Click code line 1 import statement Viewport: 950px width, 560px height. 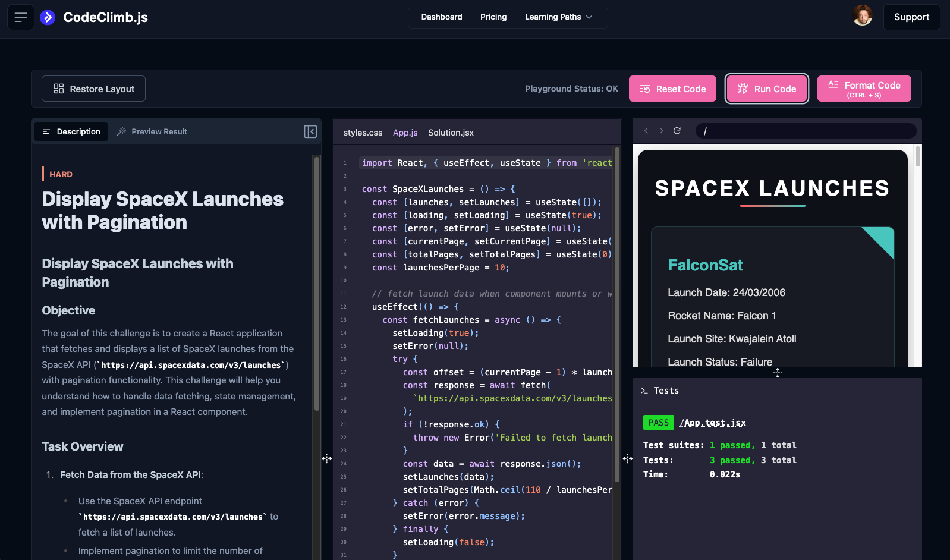pos(486,163)
